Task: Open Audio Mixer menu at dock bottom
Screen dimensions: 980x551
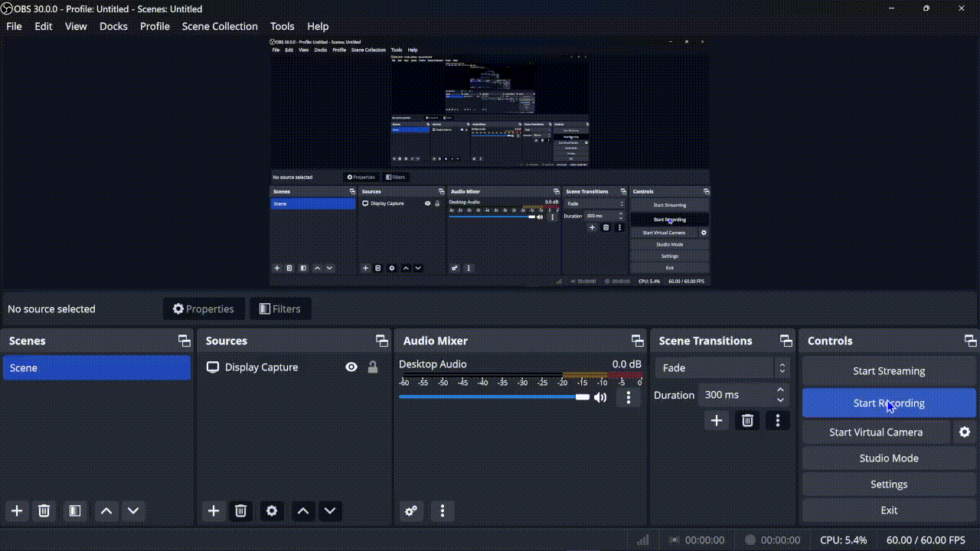Action: point(443,510)
